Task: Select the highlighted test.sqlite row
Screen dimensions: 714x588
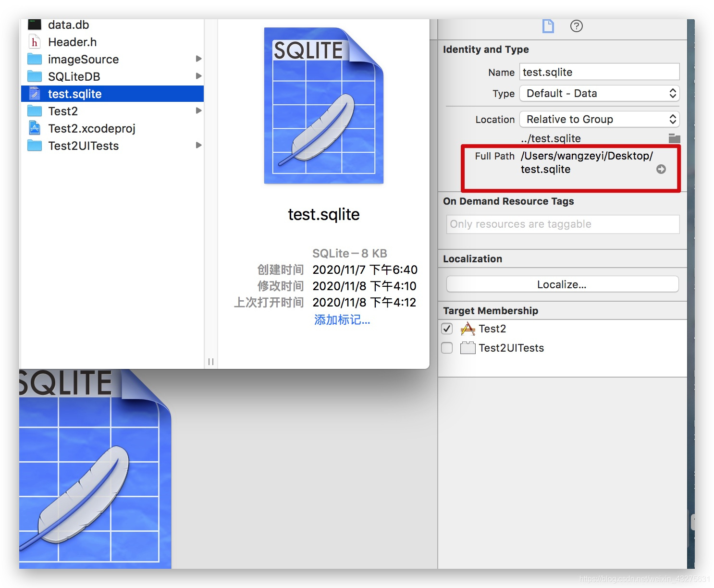Action: point(112,94)
